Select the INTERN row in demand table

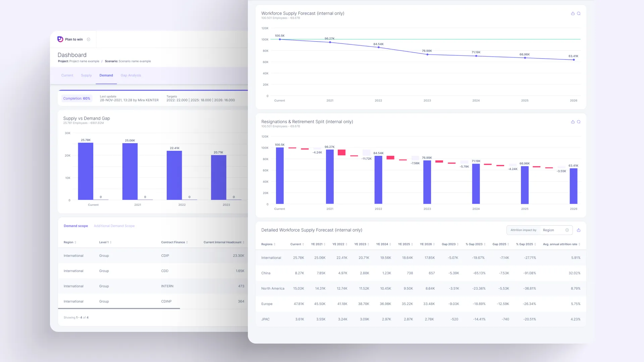tap(154, 286)
